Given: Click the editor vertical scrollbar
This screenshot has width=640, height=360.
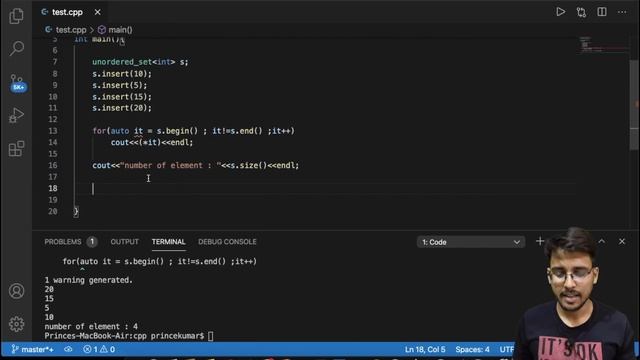Looking at the screenshot, I should [x=634, y=105].
